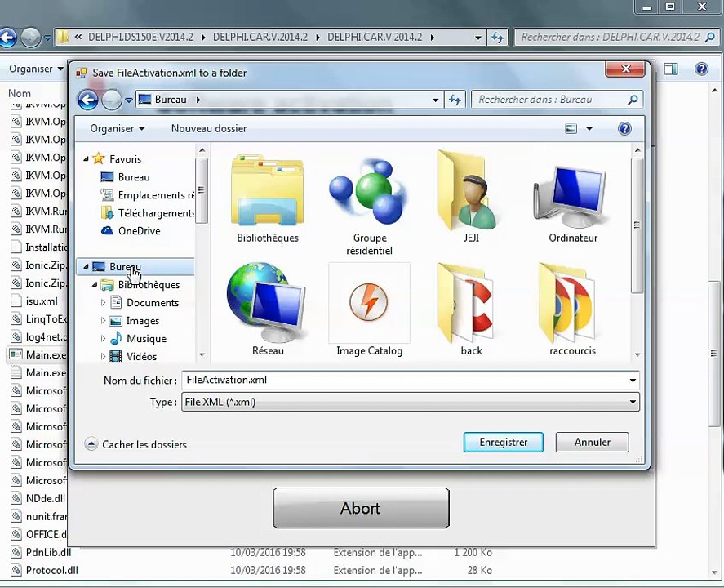Click Nouveau dossier in dialog toolbar
The height and width of the screenshot is (588, 724).
point(209,128)
